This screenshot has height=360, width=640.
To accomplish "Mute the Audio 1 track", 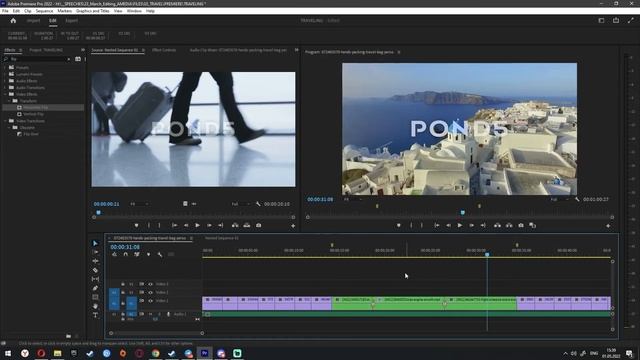I will (x=150, y=314).
